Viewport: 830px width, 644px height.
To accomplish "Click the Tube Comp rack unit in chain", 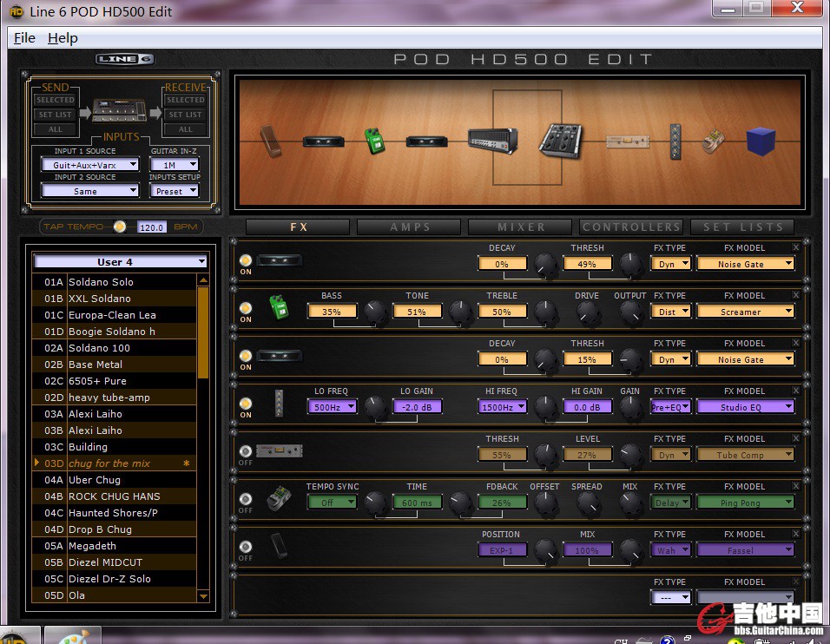I will point(625,141).
